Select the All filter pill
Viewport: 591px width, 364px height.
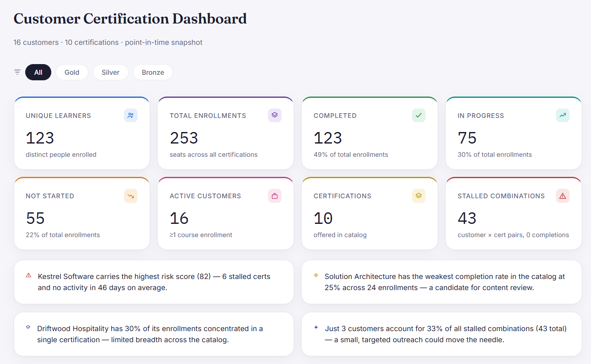tap(38, 72)
